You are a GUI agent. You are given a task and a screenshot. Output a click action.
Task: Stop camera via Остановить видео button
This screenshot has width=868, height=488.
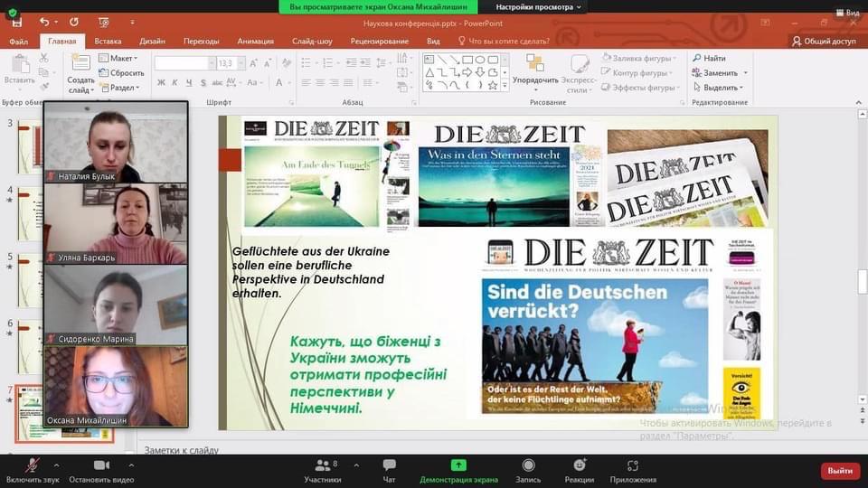[x=101, y=465]
